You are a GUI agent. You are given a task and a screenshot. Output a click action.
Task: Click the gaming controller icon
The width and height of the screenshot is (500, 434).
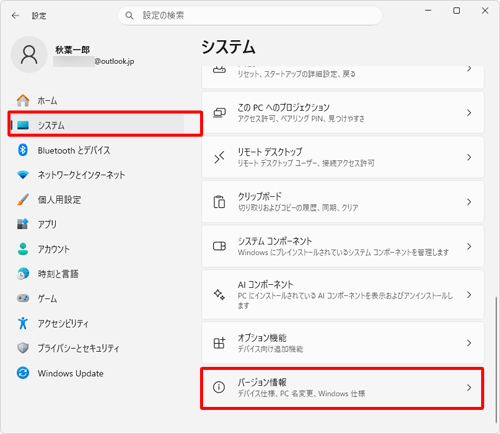click(23, 298)
